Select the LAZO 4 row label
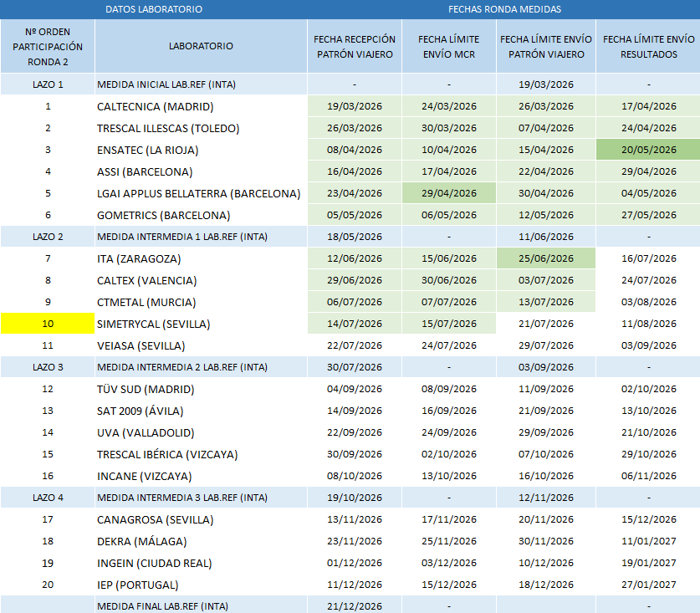Screen dimensions: 700x613 [48, 498]
